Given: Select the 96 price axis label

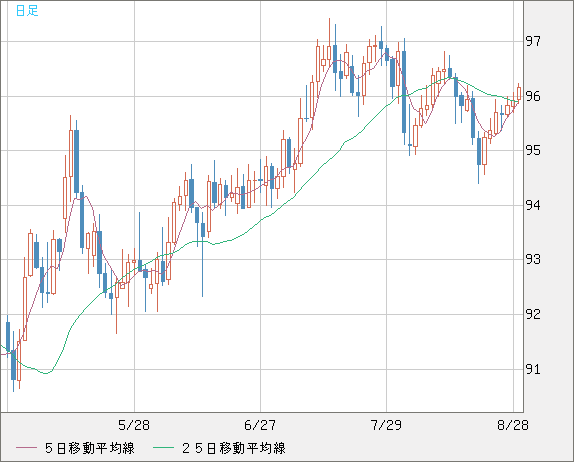Looking at the screenshot, I should (x=533, y=96).
